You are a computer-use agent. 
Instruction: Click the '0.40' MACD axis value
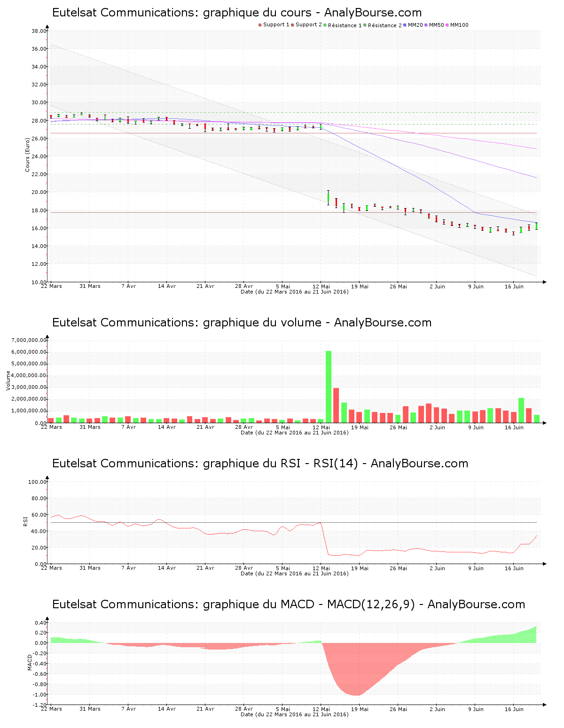pos(40,623)
